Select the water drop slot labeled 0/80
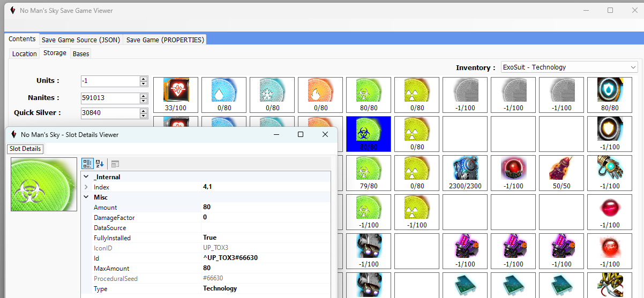The image size is (644, 298). pos(224,95)
